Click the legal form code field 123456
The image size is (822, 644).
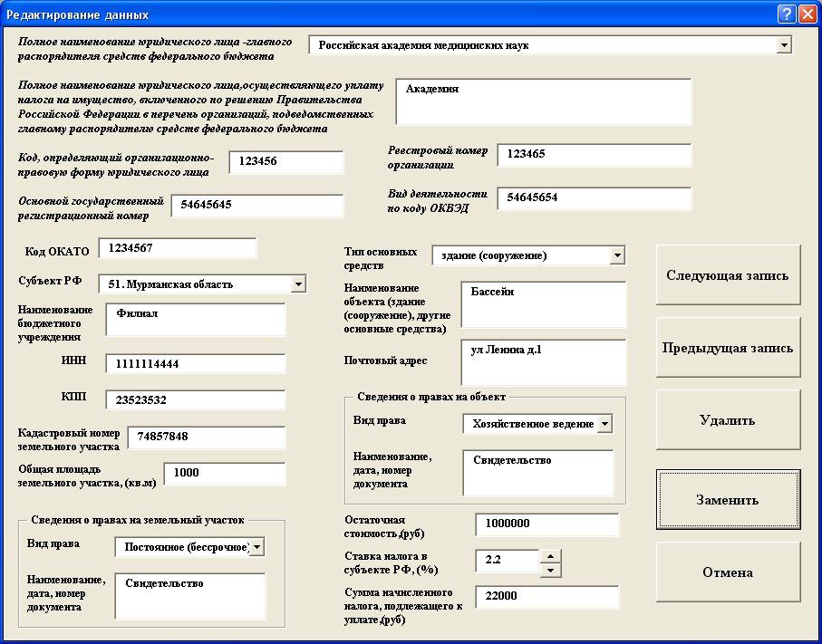(286, 162)
